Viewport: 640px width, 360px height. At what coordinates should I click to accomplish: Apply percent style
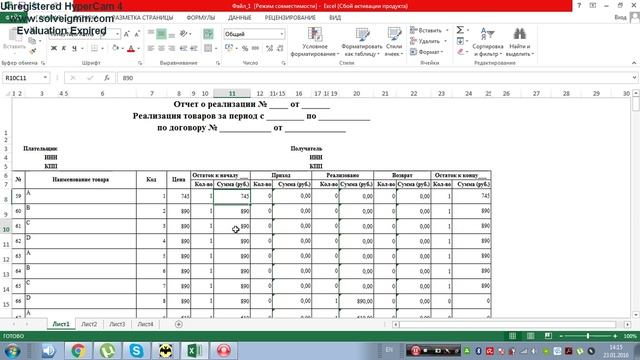pos(245,49)
